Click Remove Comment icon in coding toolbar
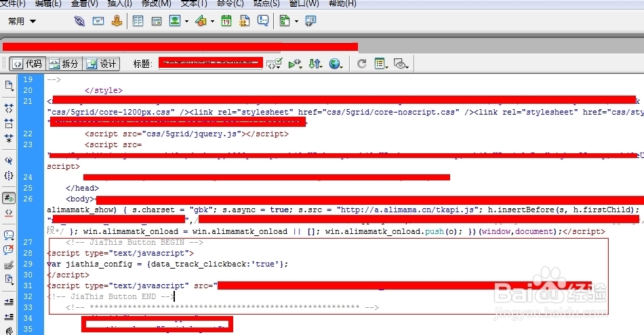644x335 pixels. (x=9, y=250)
